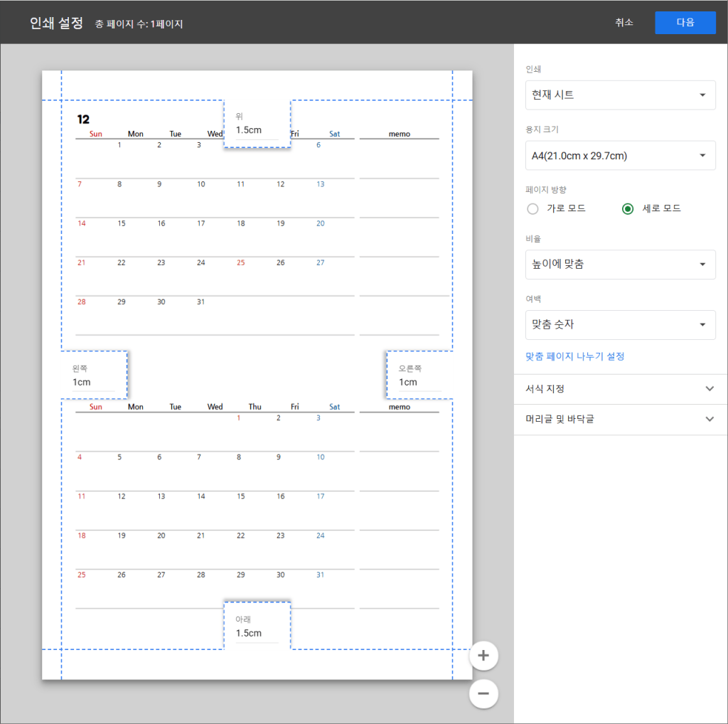The width and height of the screenshot is (728, 724).
Task: Expand the 머리글 및 바닥글 section
Action: [x=620, y=420]
